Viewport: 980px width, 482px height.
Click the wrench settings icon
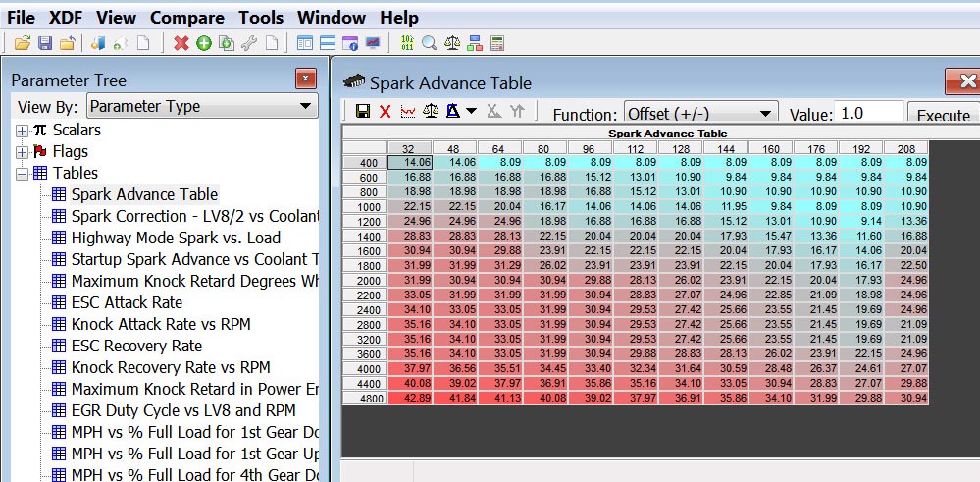[248, 43]
